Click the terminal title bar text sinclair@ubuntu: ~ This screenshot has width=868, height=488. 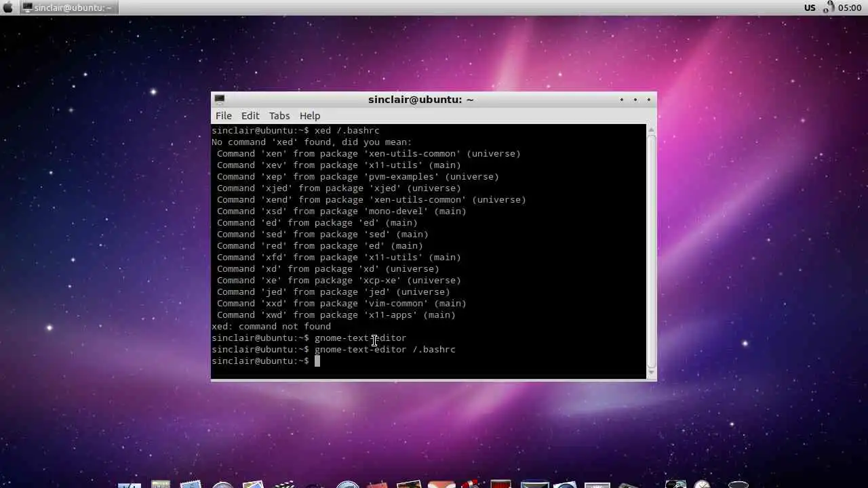420,100
